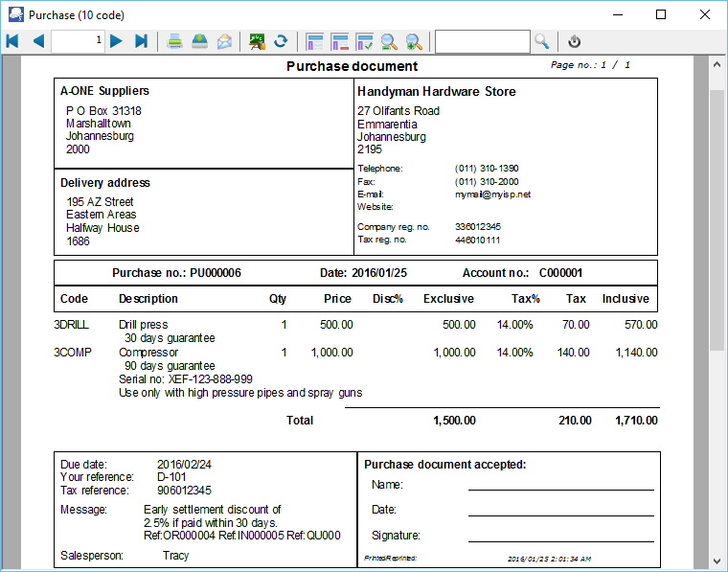The width and height of the screenshot is (728, 572).
Task: Advance to the next page
Action: click(x=116, y=41)
